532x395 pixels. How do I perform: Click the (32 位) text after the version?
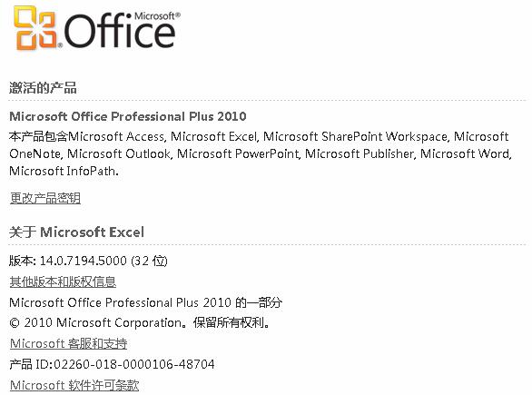pos(149,261)
